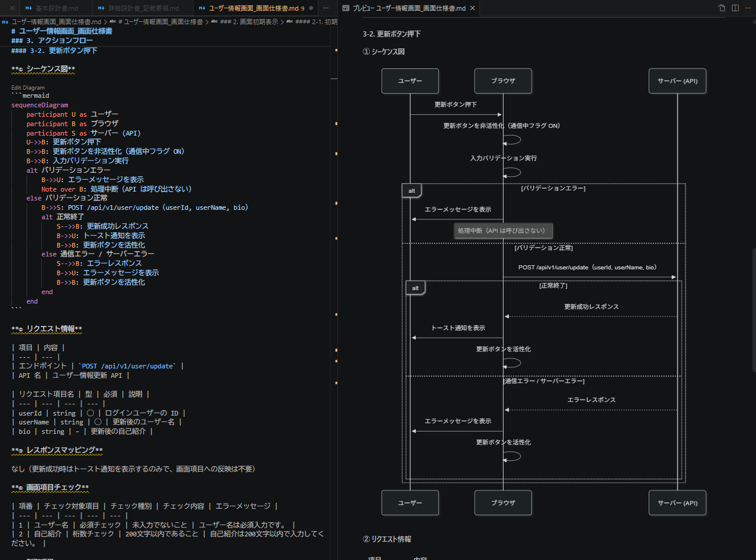Screen dimensions: 756x560
Task: Close the leftmost partially hidden editor tab
Action: pos(11,8)
